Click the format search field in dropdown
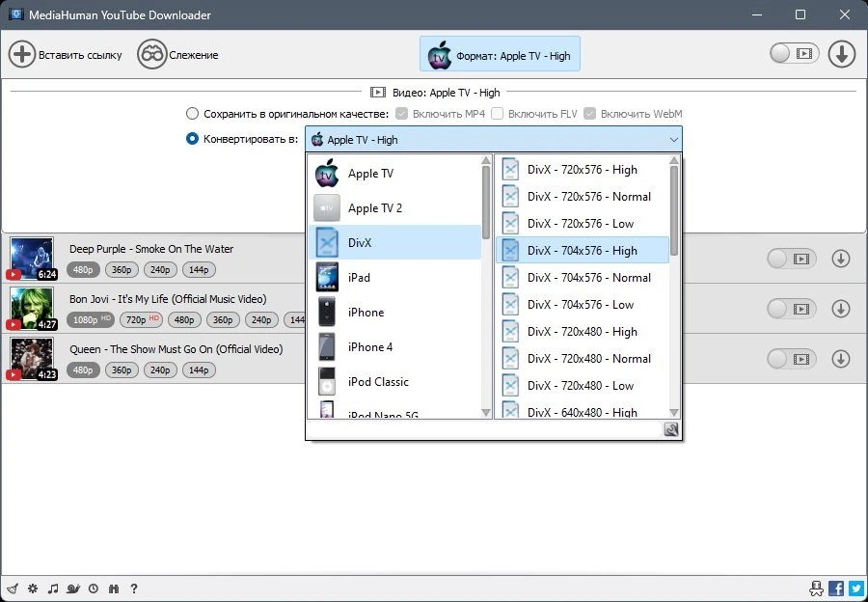 point(484,429)
